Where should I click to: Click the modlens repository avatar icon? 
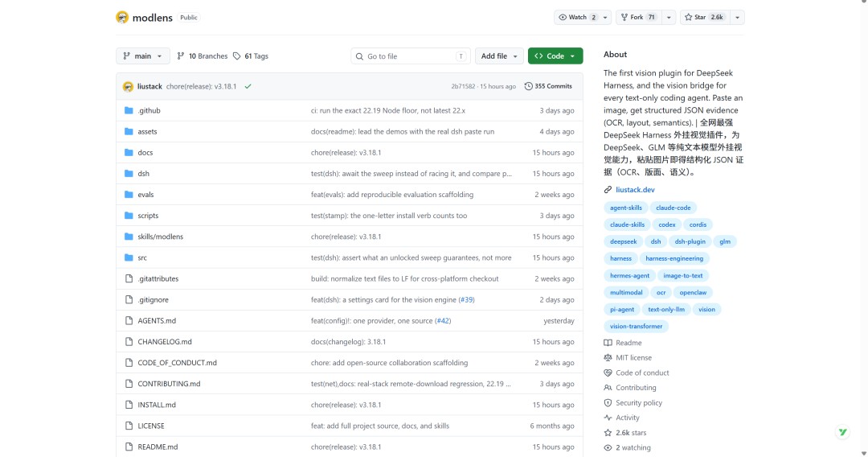pyautogui.click(x=122, y=17)
